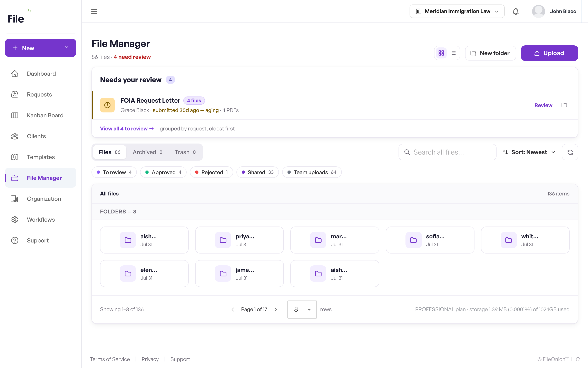
Task: Open Terms of Service footer link
Action: pos(110,359)
